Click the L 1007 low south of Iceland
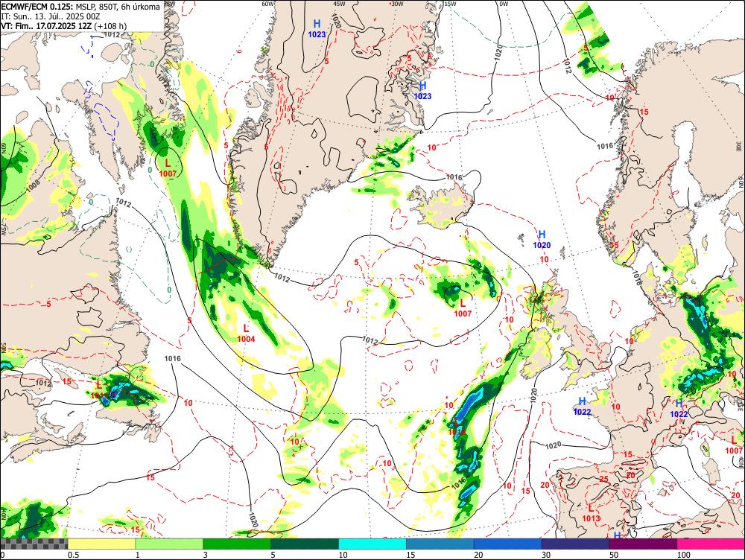The height and width of the screenshot is (560, 745). coord(463,308)
